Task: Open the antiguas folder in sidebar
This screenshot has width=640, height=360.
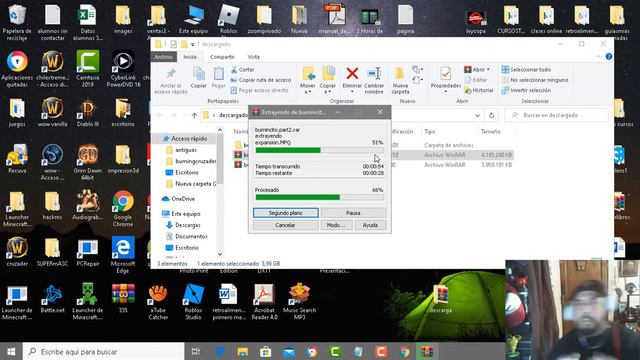Action: pyautogui.click(x=182, y=150)
